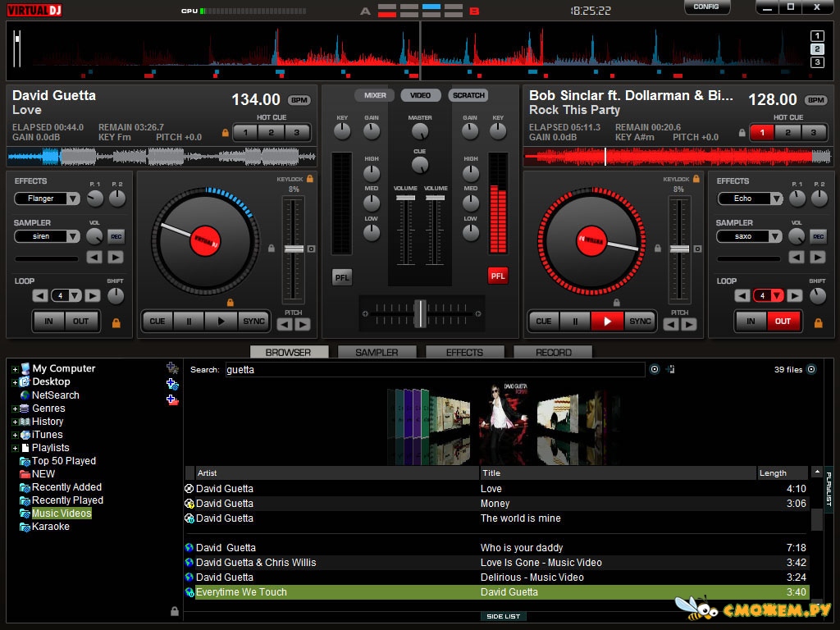Screen dimensions: 840x630
Task: Open right deck loop length dropdown
Action: (777, 295)
